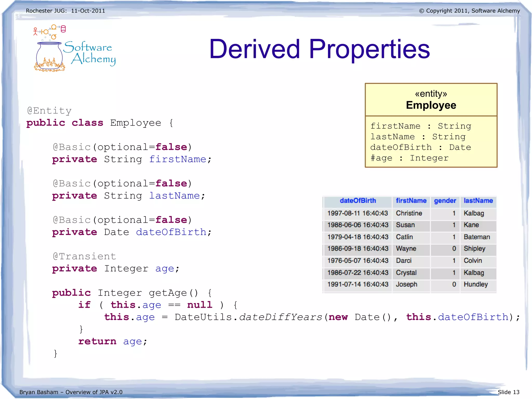Click the @Transient annotation in code
The image size is (532, 399).
84,256
